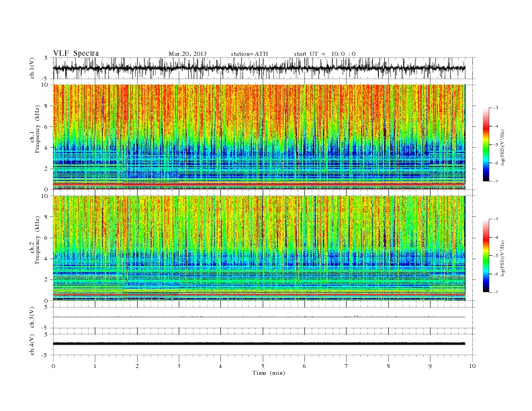
Task: Click the "VLF Spectra" plot title
Action: click(x=76, y=53)
